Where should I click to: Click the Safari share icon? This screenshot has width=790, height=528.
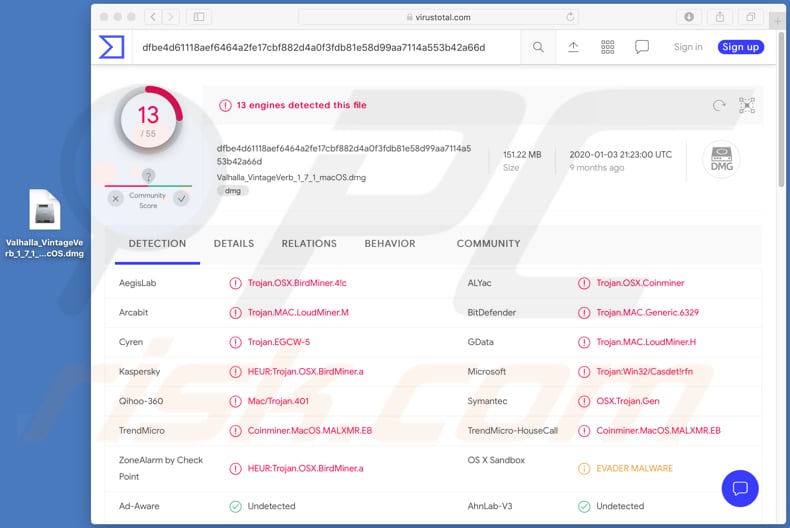coord(720,17)
